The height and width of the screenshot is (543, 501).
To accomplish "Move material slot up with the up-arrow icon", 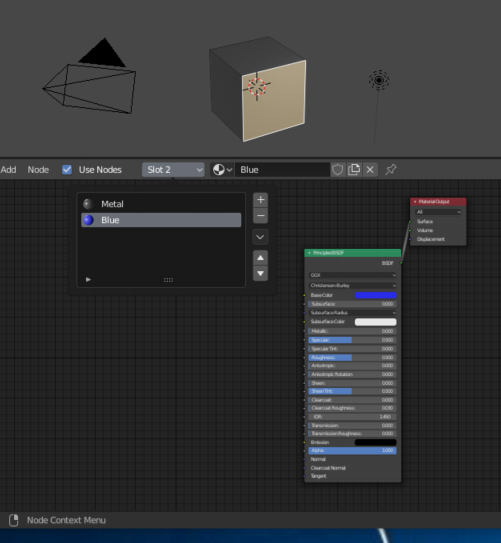I will tap(260, 258).
